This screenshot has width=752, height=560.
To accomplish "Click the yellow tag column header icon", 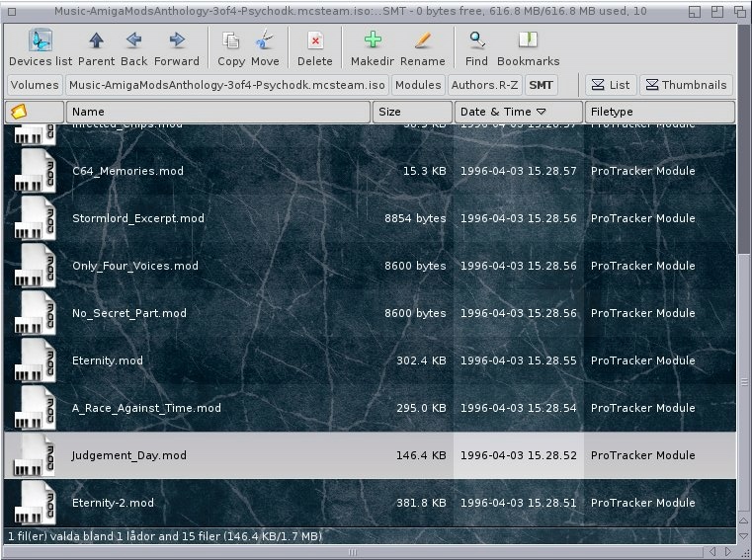I will (x=19, y=112).
